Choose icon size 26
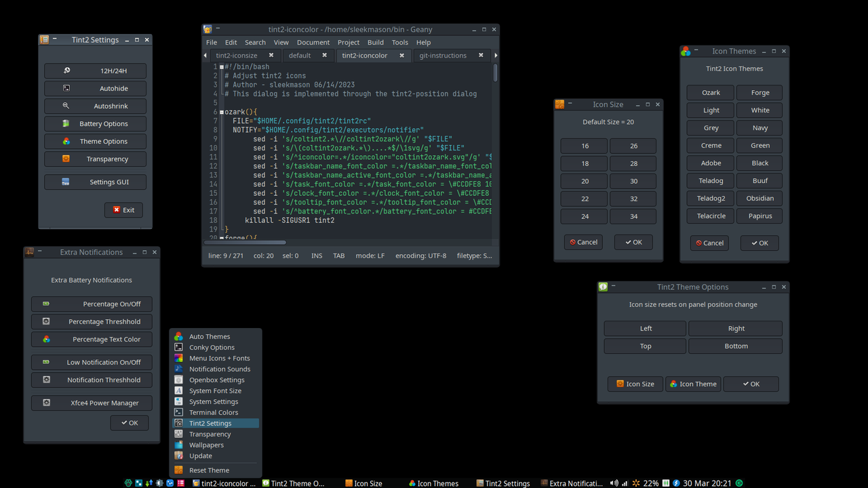This screenshot has width=868, height=488. (x=633, y=146)
